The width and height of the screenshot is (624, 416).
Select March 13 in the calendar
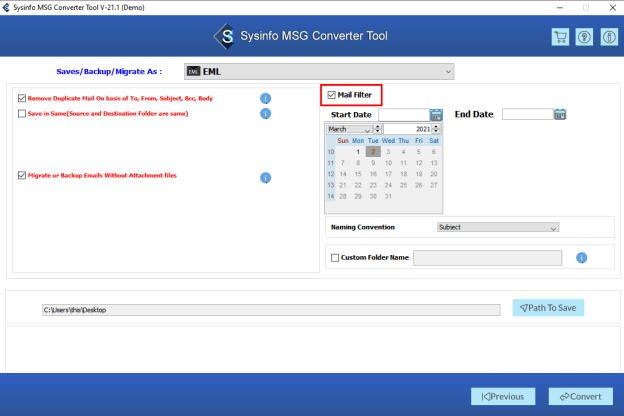click(x=433, y=163)
